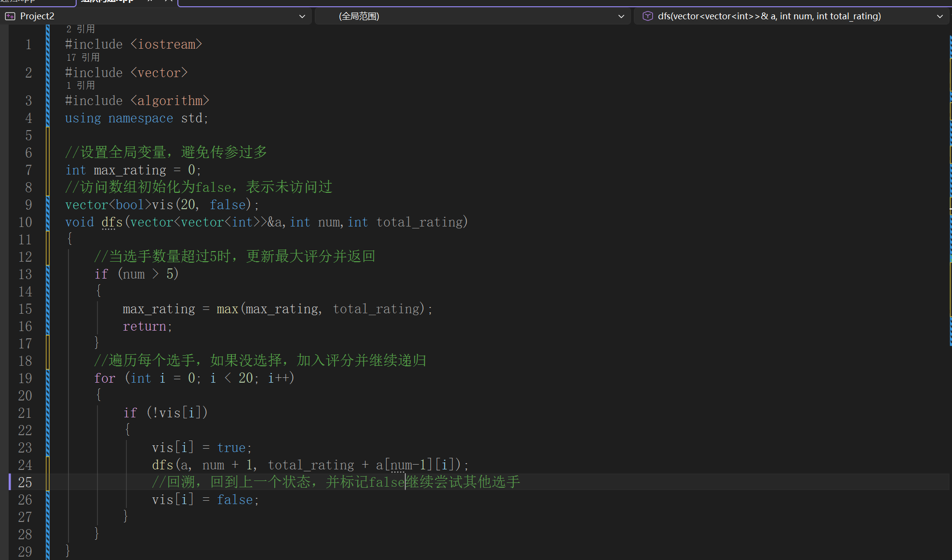Image resolution: width=952 pixels, height=560 pixels.
Task: Click the <iostream> include on line 1
Action: click(x=166, y=44)
